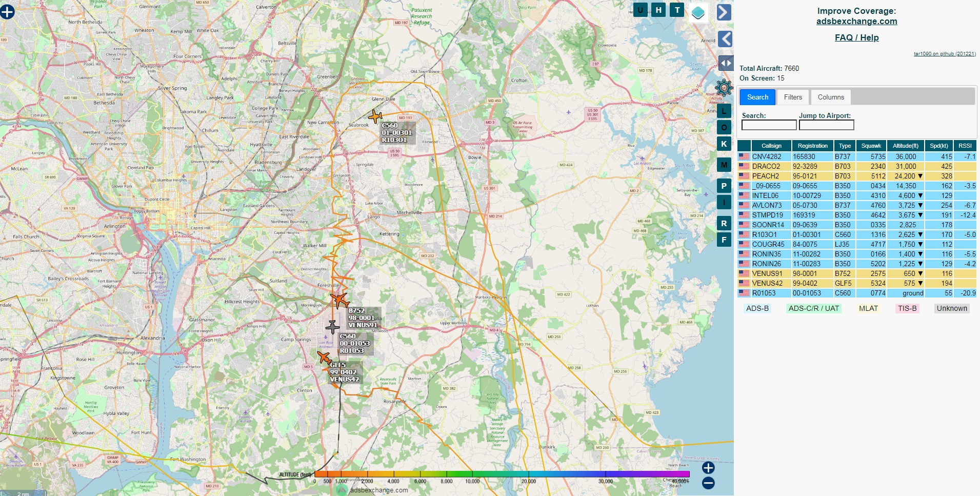The image size is (980, 496).
Task: Select the VENUS42 aircraft icon on map
Action: (324, 357)
